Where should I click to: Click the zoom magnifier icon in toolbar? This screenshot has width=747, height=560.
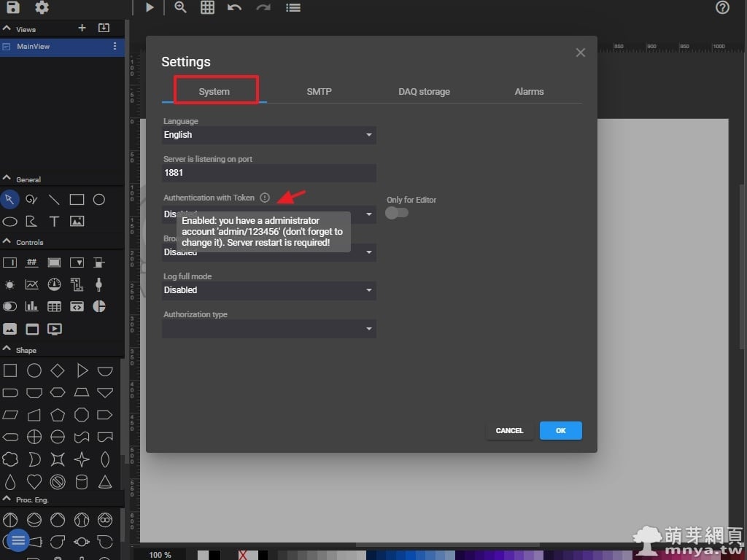click(x=180, y=7)
